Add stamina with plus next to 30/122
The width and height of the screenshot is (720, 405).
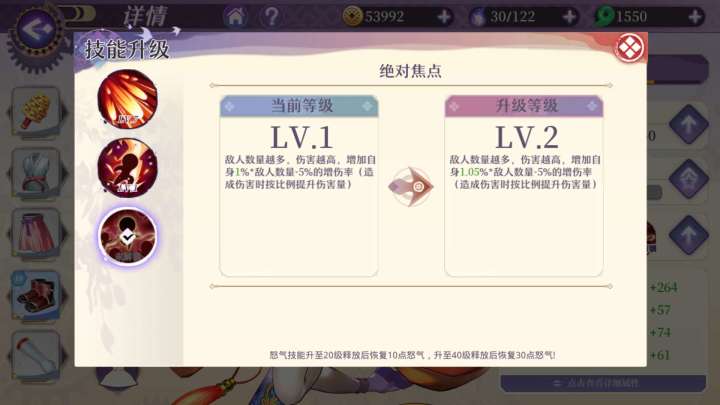click(x=569, y=17)
